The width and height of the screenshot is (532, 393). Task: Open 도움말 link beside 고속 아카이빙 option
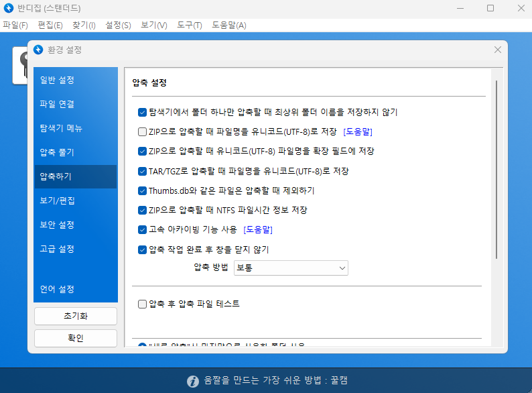pos(258,230)
